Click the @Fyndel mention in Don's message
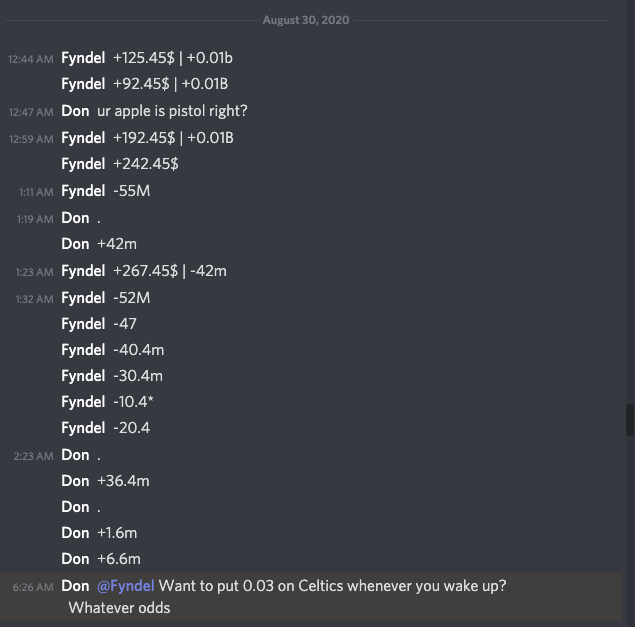The width and height of the screenshot is (635, 627). coord(125,586)
